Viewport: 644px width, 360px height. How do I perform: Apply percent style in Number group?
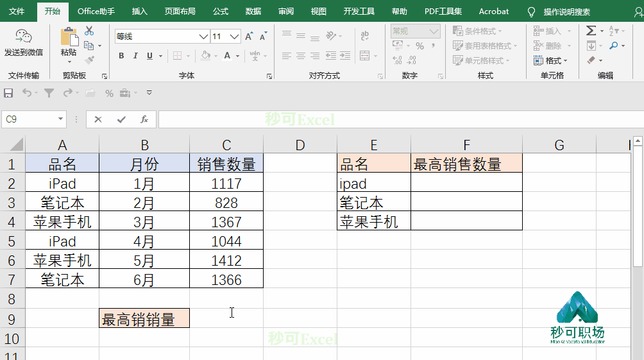coord(419,46)
